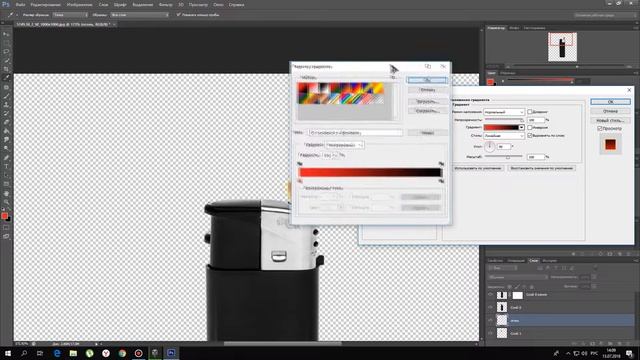This screenshot has width=640, height=360.
Task: Toggle visibility of the selected blue-highlighted layer
Action: coord(490,320)
